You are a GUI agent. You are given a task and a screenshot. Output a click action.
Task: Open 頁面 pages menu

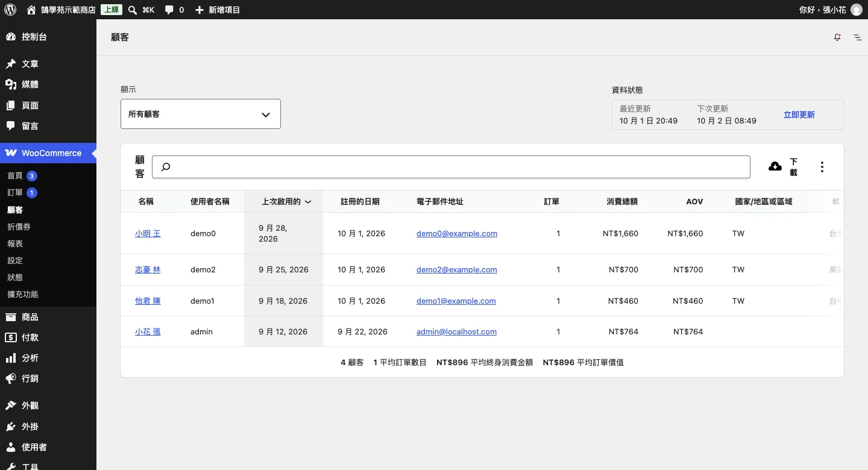pyautogui.click(x=48, y=105)
